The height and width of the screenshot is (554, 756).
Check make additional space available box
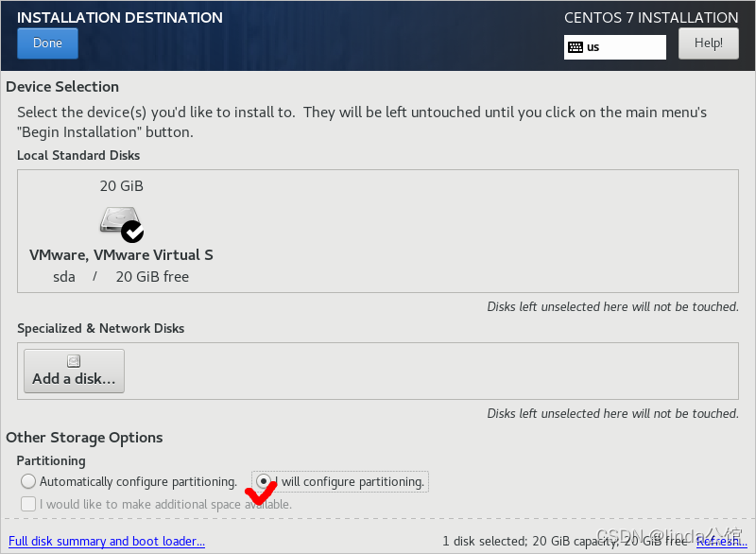[x=28, y=504]
